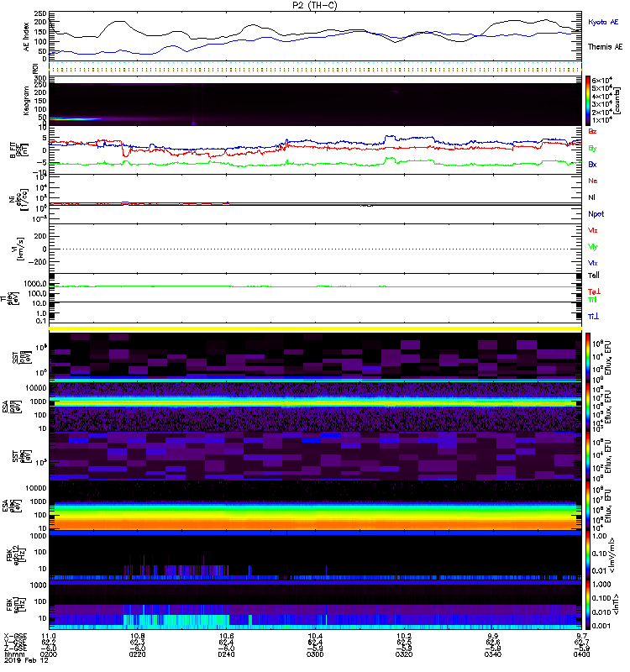Select the blue "Kyoto AE" legend label
Viewport: 630px width, 672px height.
pos(603,22)
